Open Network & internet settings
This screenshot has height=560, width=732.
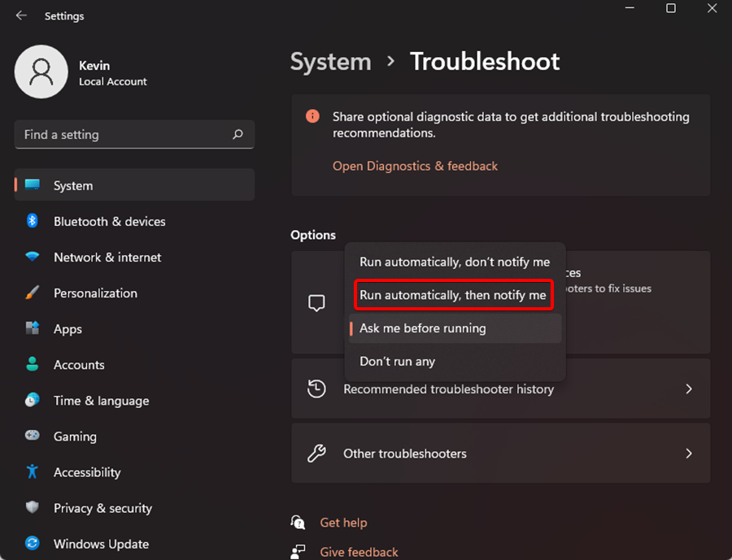[134, 257]
